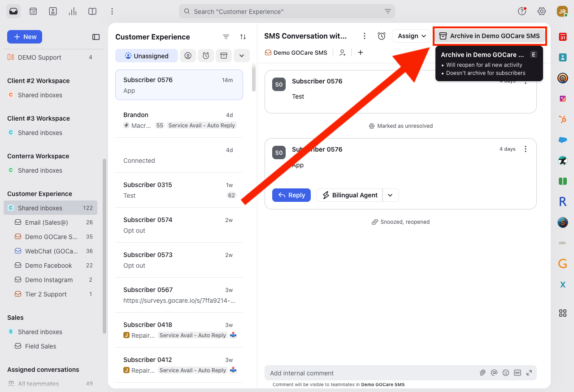Select the Unassigned tab
Screen dimensions: 574x392
(x=147, y=56)
